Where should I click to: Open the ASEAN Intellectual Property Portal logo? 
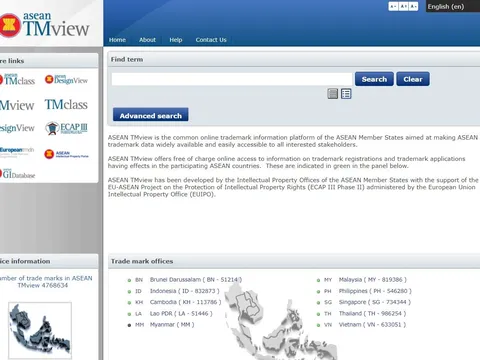pos(67,154)
